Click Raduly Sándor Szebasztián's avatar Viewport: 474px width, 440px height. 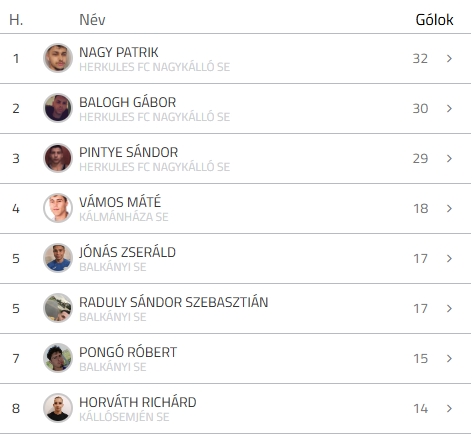[58, 308]
